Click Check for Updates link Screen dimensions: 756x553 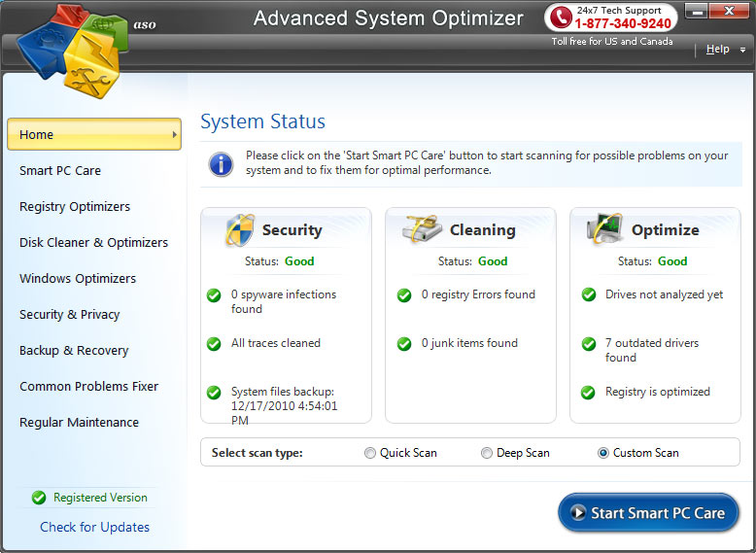(94, 528)
